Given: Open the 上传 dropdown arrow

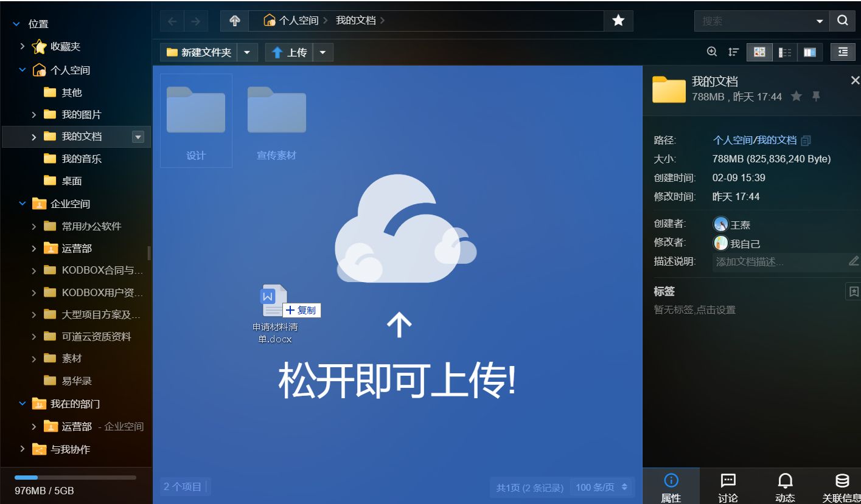Looking at the screenshot, I should pyautogui.click(x=323, y=52).
